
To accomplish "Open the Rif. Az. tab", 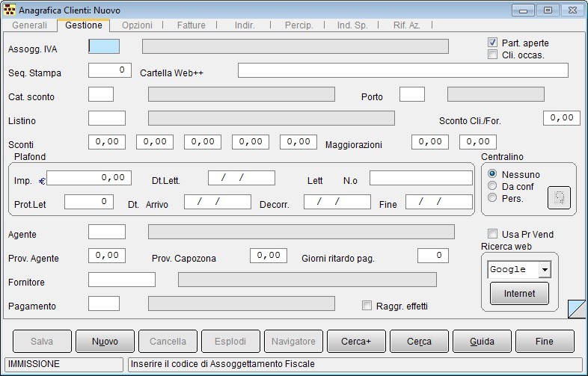I will click(x=406, y=25).
